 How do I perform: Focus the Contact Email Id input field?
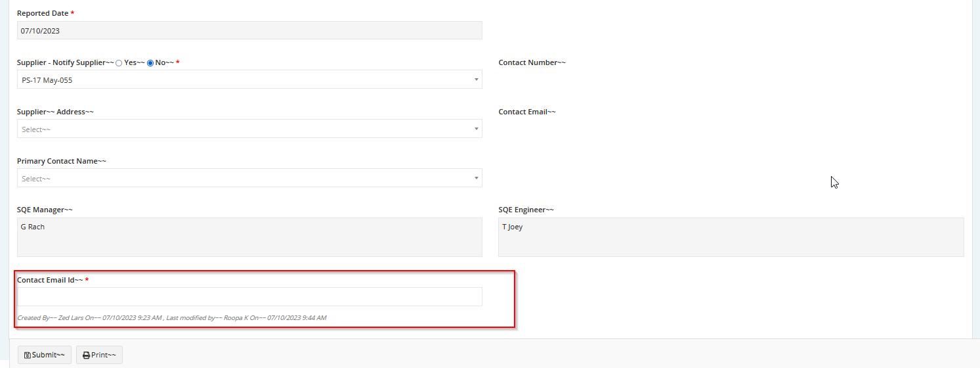pyautogui.click(x=249, y=296)
